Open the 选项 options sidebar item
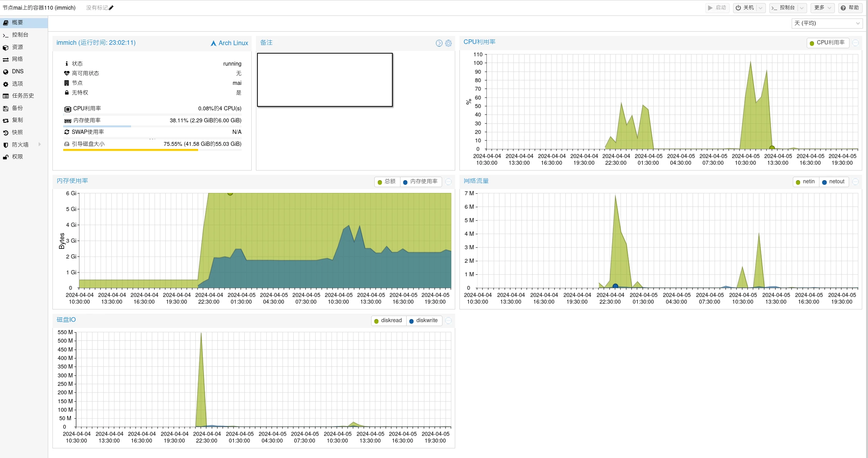868x458 pixels. (x=24, y=84)
